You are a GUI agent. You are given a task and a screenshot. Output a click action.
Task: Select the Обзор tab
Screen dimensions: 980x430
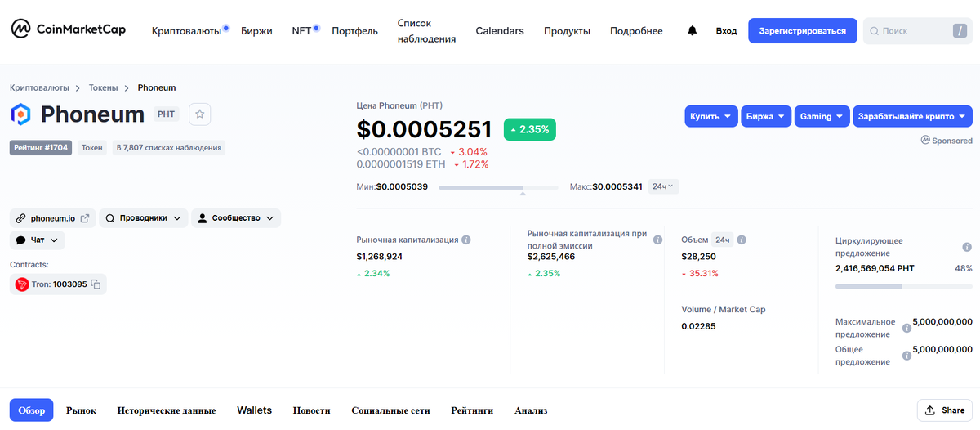[32, 410]
